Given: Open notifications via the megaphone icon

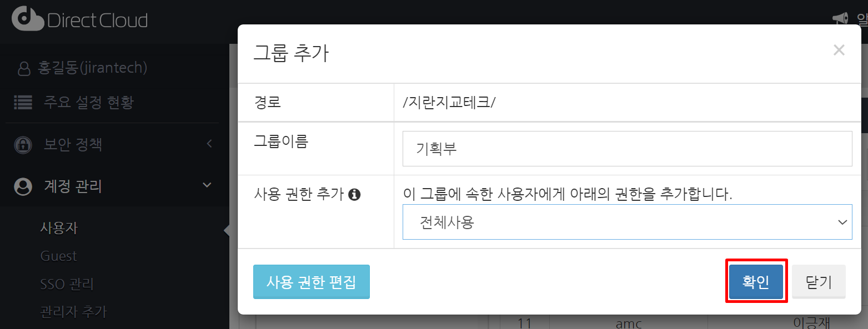Looking at the screenshot, I should tap(840, 19).
